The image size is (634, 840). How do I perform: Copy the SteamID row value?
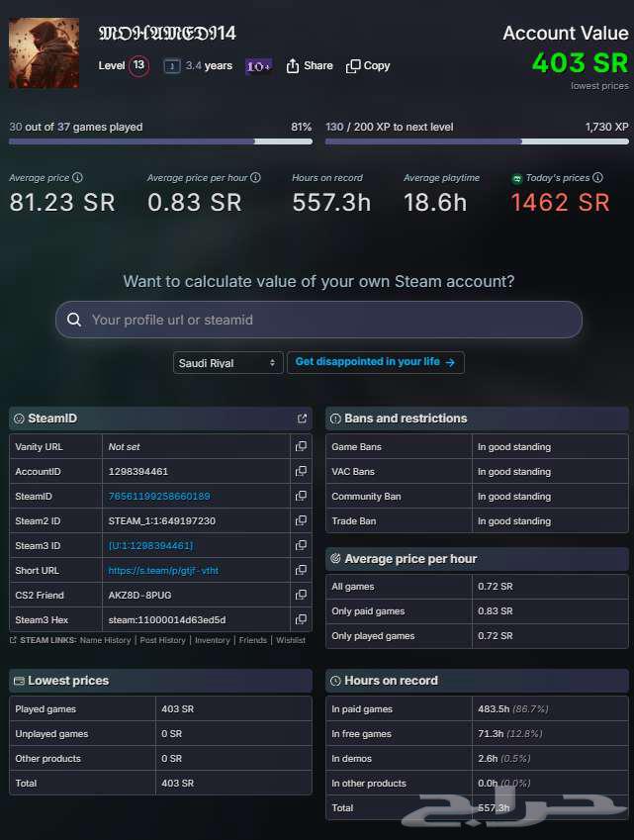click(x=301, y=497)
